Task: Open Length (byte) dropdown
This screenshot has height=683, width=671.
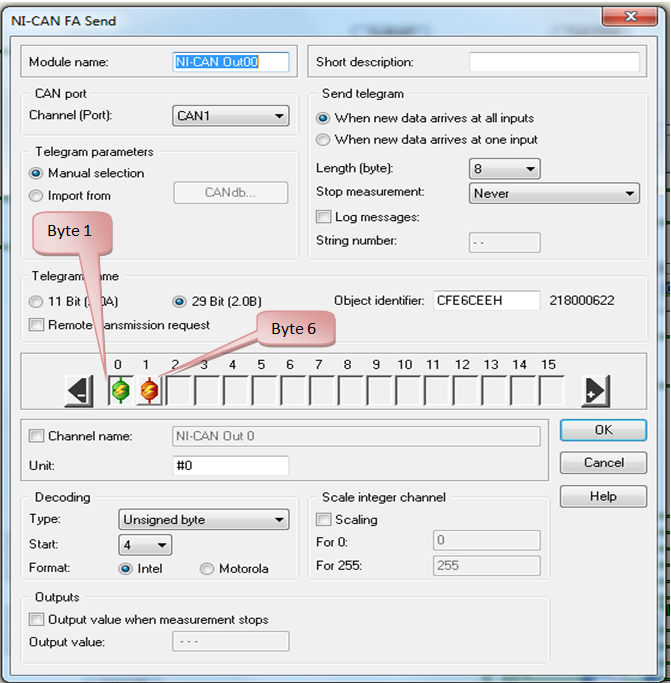Action: [x=505, y=169]
